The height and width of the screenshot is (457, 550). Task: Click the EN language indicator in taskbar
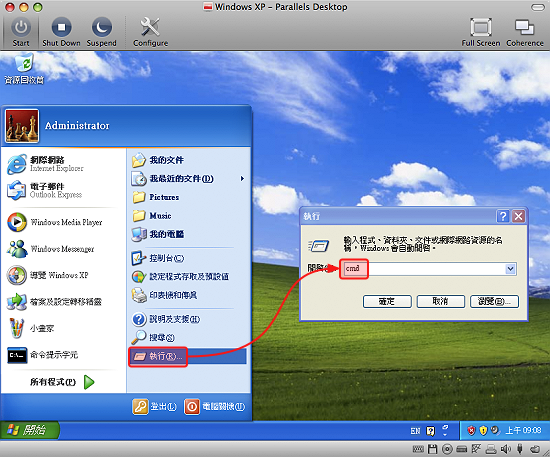pyautogui.click(x=415, y=431)
